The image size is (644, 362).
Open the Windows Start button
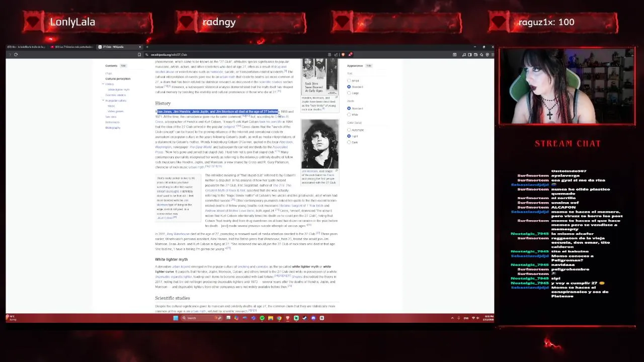[x=176, y=318]
